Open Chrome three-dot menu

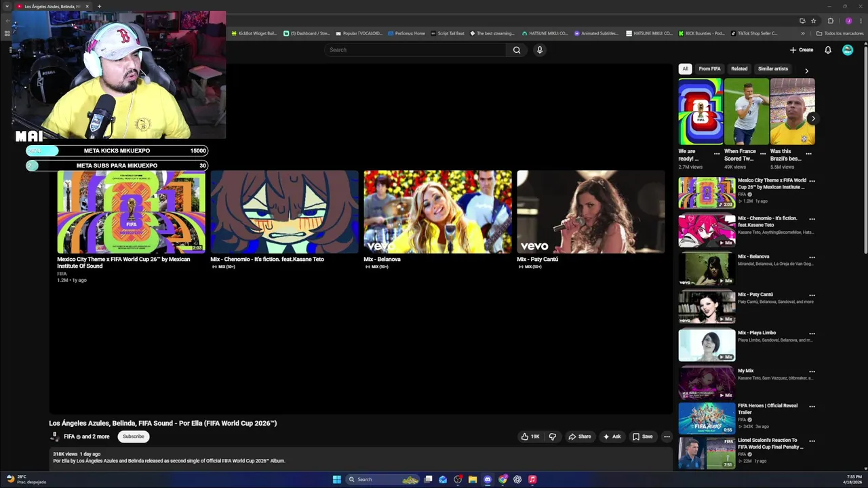tap(860, 21)
